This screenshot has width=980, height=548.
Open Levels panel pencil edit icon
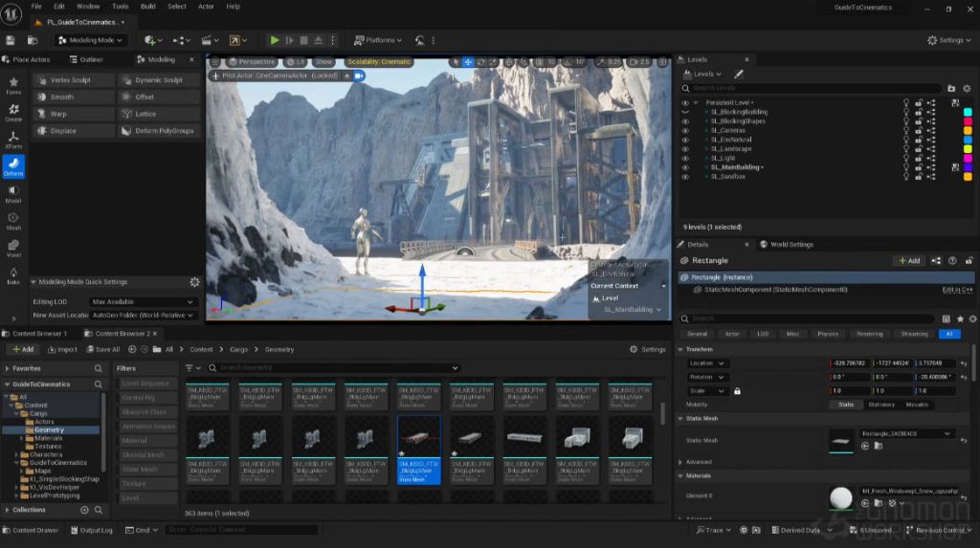tap(738, 74)
